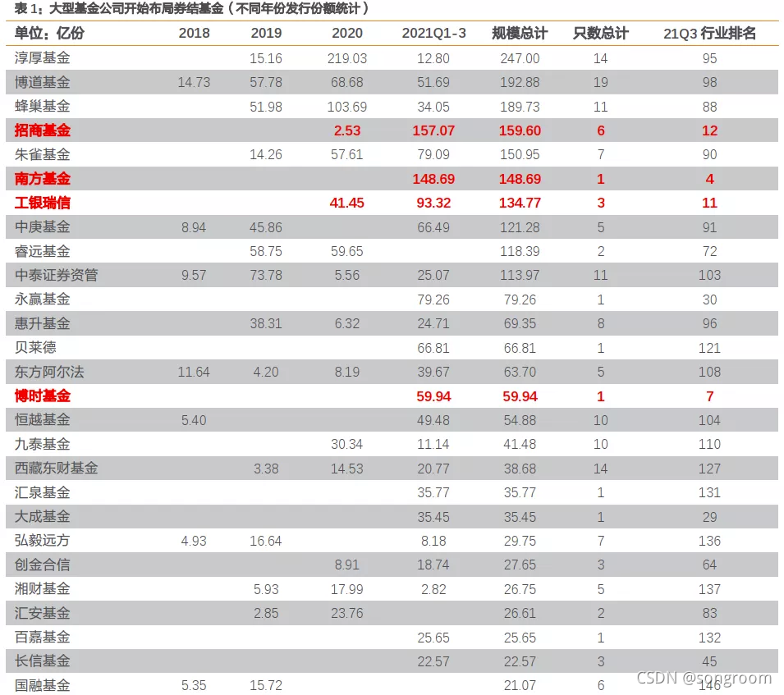The height and width of the screenshot is (695, 784).
Task: Click value 5.40 in 恒越基金 row
Action: (194, 420)
